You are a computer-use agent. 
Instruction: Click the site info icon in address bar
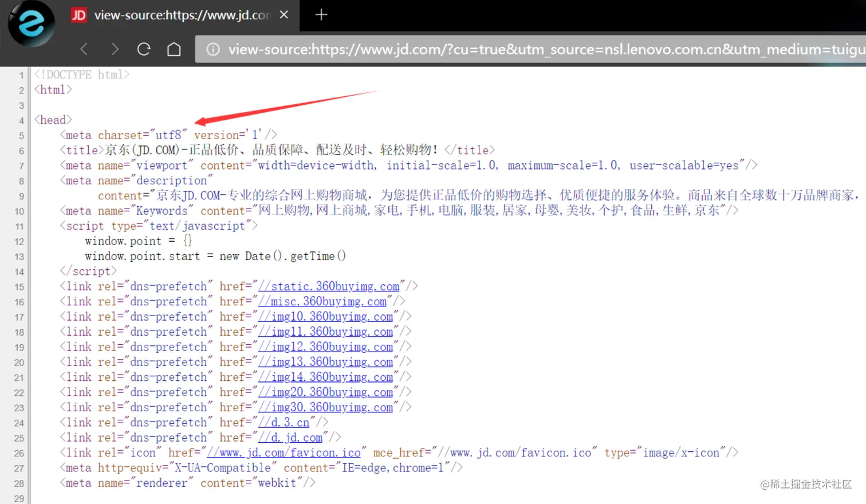pyautogui.click(x=213, y=50)
